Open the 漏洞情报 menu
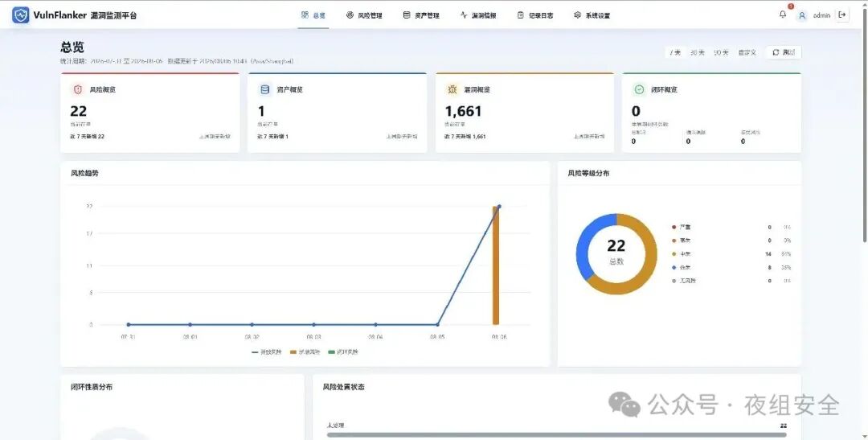The width and height of the screenshot is (868, 440). click(x=478, y=15)
